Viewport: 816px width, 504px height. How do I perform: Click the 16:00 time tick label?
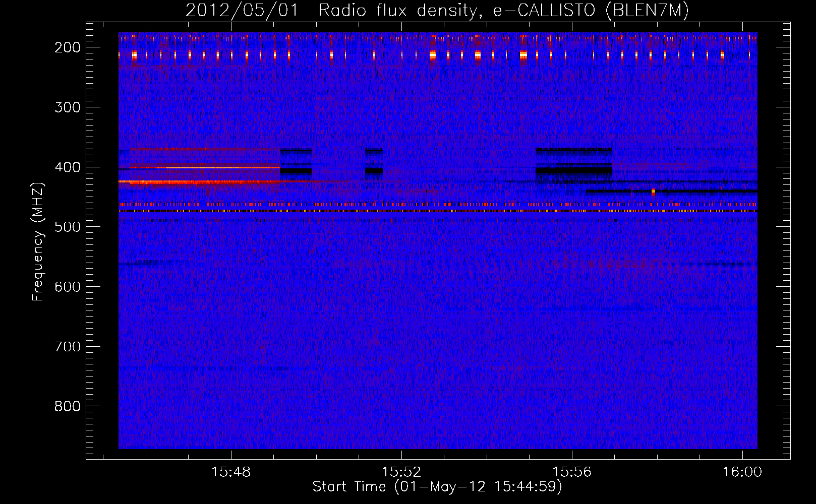click(742, 472)
